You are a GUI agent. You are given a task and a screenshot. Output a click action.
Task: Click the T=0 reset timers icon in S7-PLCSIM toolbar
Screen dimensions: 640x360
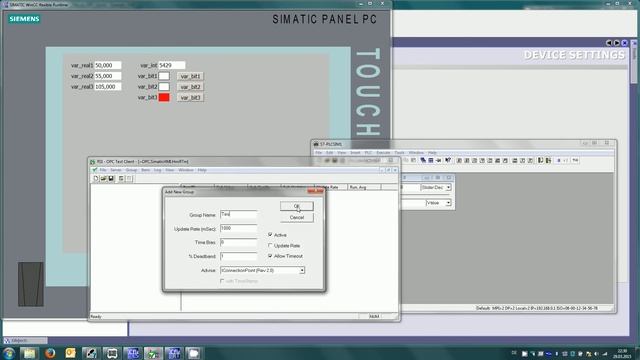click(x=575, y=160)
